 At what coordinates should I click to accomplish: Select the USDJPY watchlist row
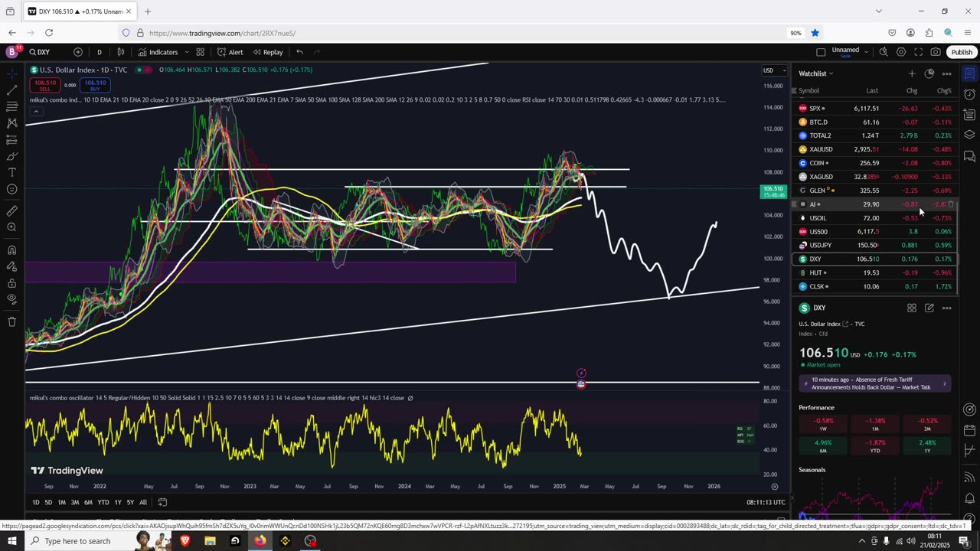click(x=874, y=246)
